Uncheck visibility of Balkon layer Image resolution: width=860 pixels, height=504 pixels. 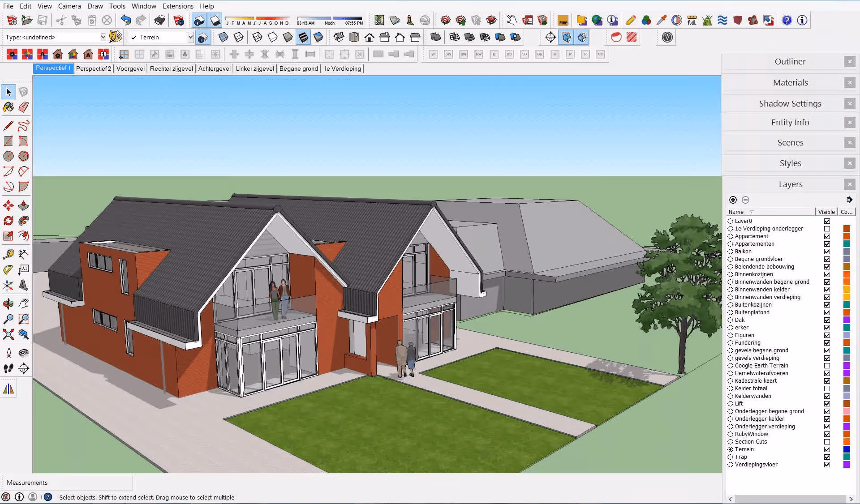[x=827, y=252]
